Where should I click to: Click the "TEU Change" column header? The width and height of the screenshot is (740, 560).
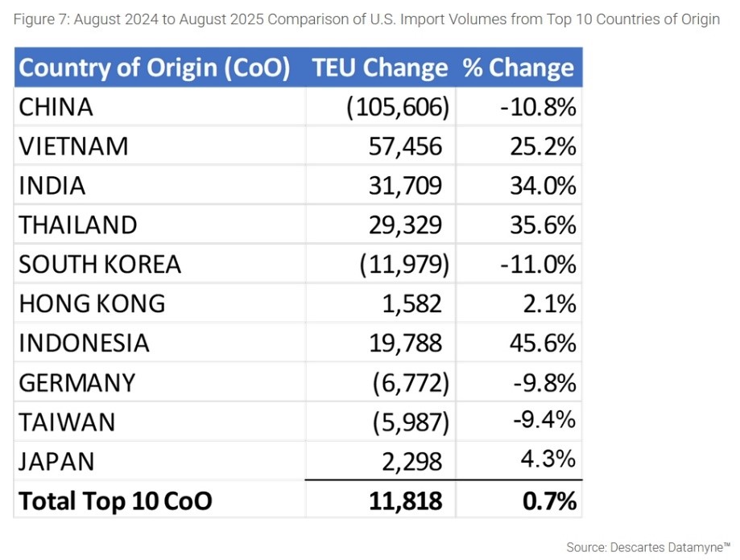(x=380, y=68)
